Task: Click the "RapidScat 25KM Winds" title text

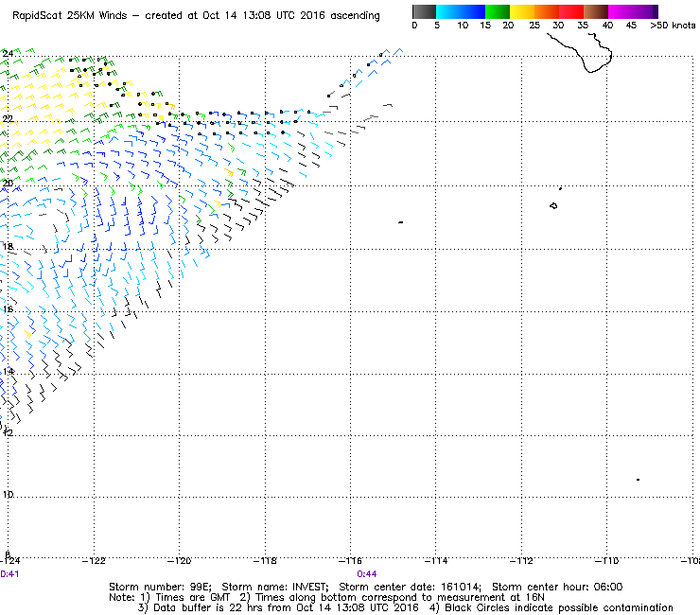Action: tap(70, 16)
